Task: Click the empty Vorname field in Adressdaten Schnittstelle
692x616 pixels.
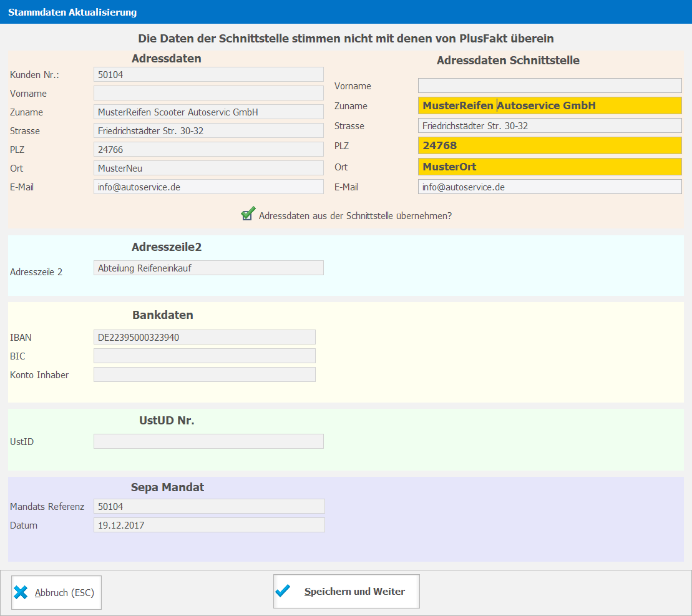Action: pyautogui.click(x=550, y=86)
